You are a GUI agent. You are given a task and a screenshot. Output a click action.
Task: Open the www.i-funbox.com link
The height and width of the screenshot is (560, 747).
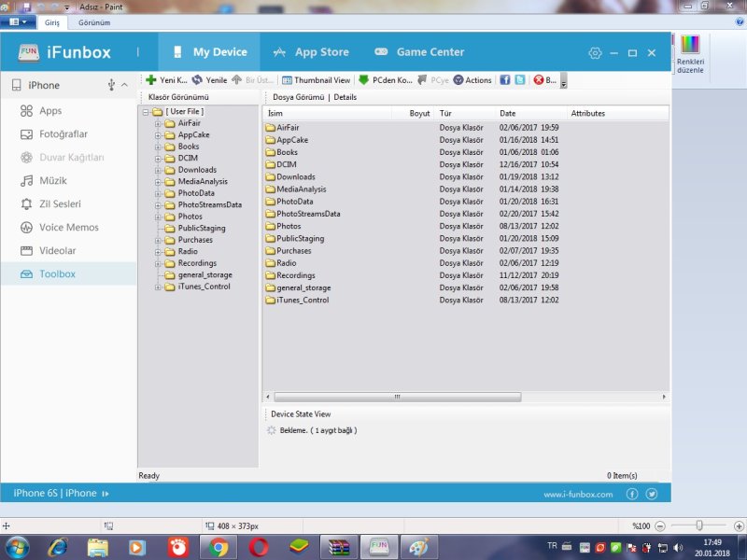pos(578,494)
